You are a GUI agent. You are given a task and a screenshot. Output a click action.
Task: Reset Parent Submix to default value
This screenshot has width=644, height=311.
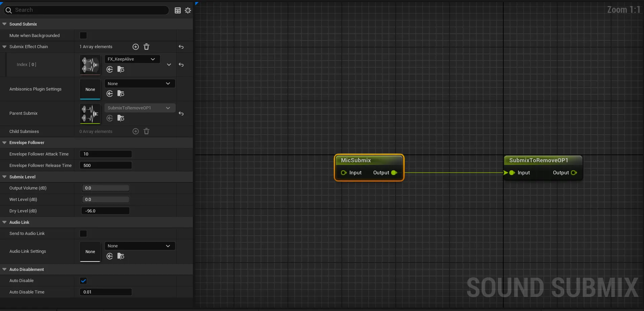click(x=181, y=114)
